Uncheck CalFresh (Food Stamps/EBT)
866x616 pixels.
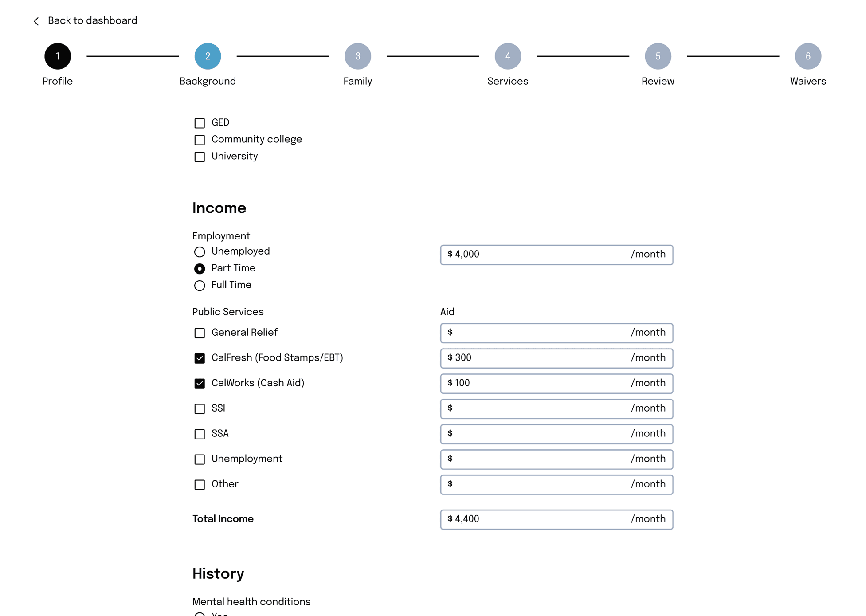pos(200,358)
